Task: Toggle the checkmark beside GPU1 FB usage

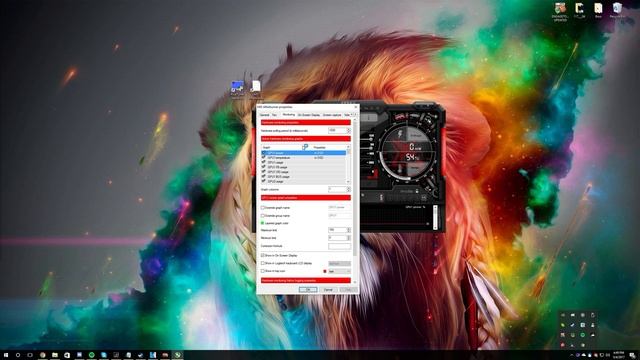Action: pos(264,167)
